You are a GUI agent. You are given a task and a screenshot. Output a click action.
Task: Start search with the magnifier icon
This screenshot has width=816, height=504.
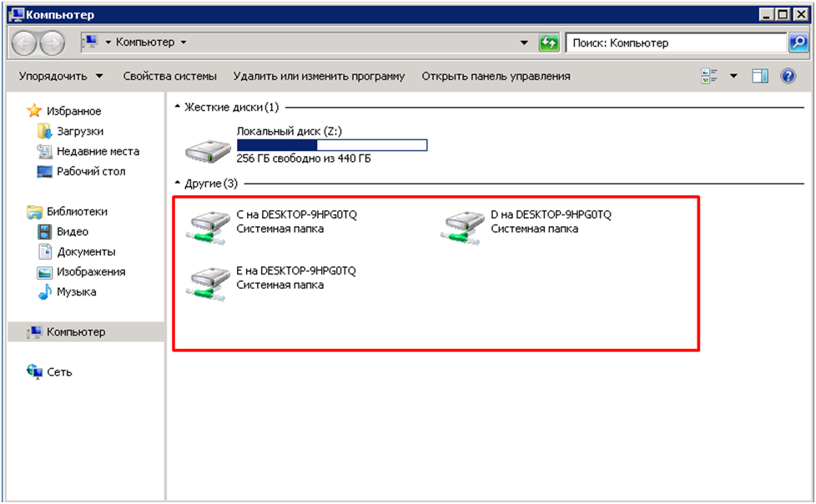(x=798, y=43)
